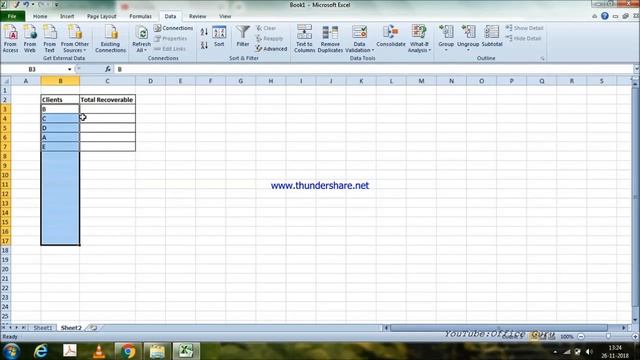The image size is (640, 360).
Task: Sort Z to A descending
Action: click(x=204, y=45)
